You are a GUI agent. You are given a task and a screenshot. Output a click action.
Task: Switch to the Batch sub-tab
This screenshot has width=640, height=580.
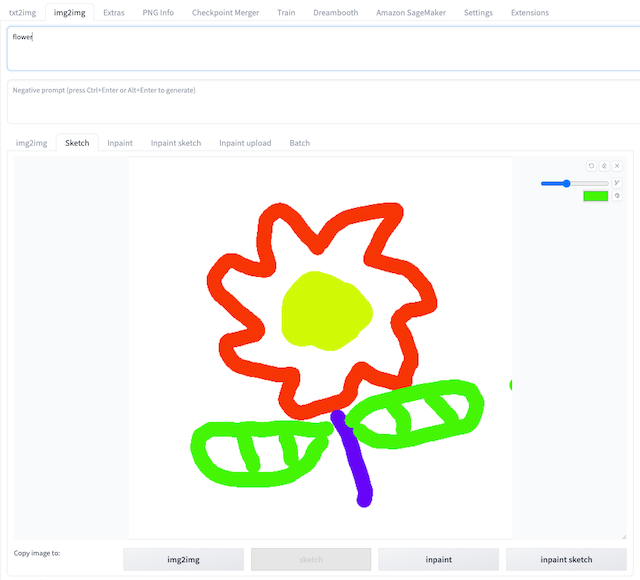coord(299,143)
